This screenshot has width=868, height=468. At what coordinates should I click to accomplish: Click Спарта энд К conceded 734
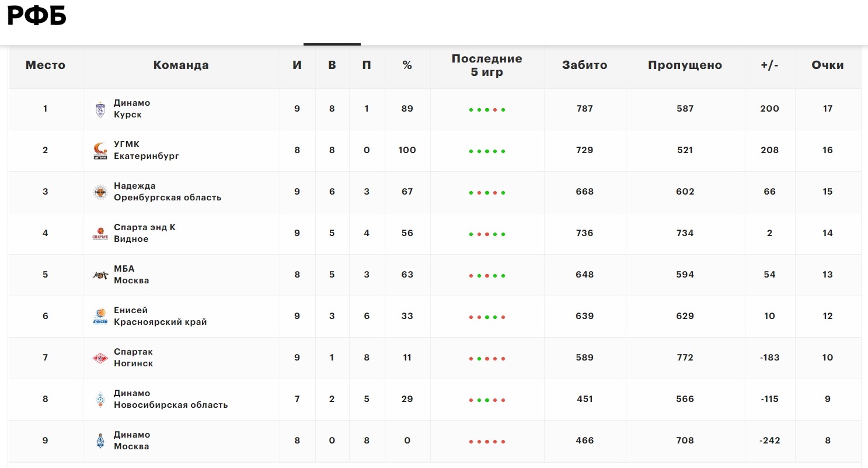(x=685, y=233)
